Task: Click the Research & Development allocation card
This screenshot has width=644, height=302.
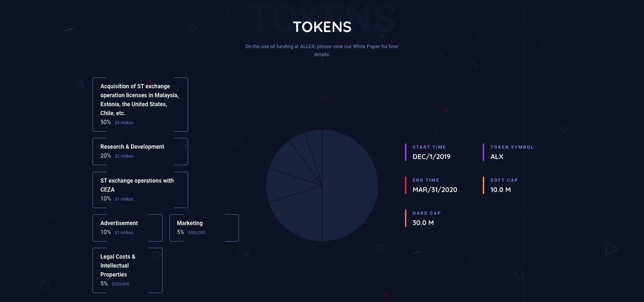Action: pos(140,151)
